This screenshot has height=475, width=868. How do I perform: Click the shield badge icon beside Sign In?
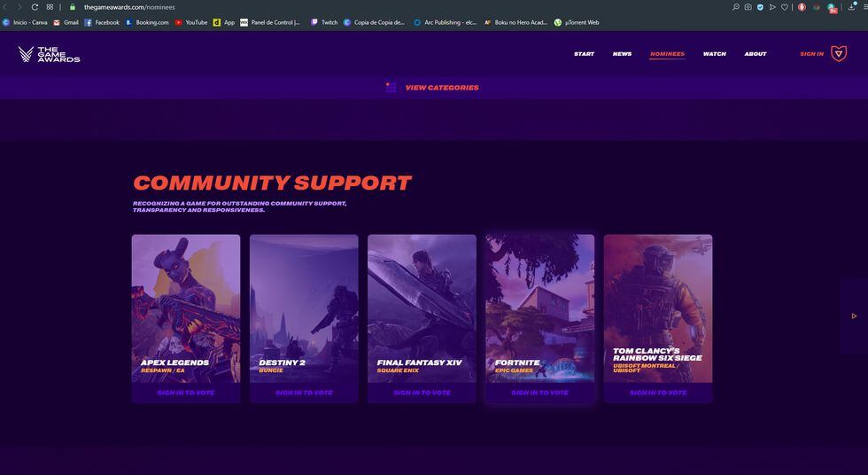(838, 54)
